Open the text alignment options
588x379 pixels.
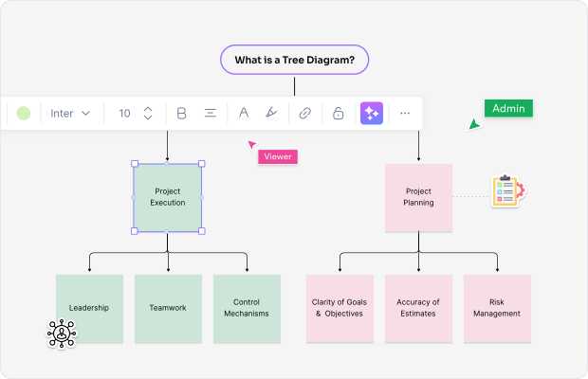click(x=211, y=114)
